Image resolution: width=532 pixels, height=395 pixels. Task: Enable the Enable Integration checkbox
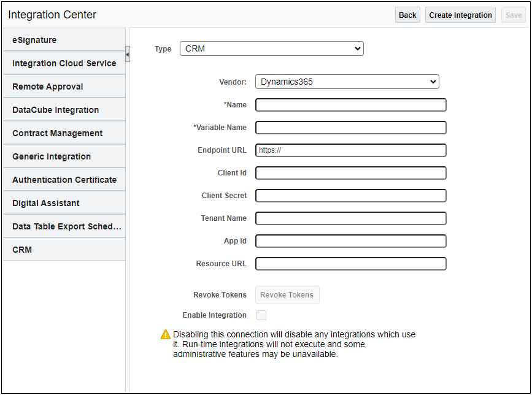261,315
